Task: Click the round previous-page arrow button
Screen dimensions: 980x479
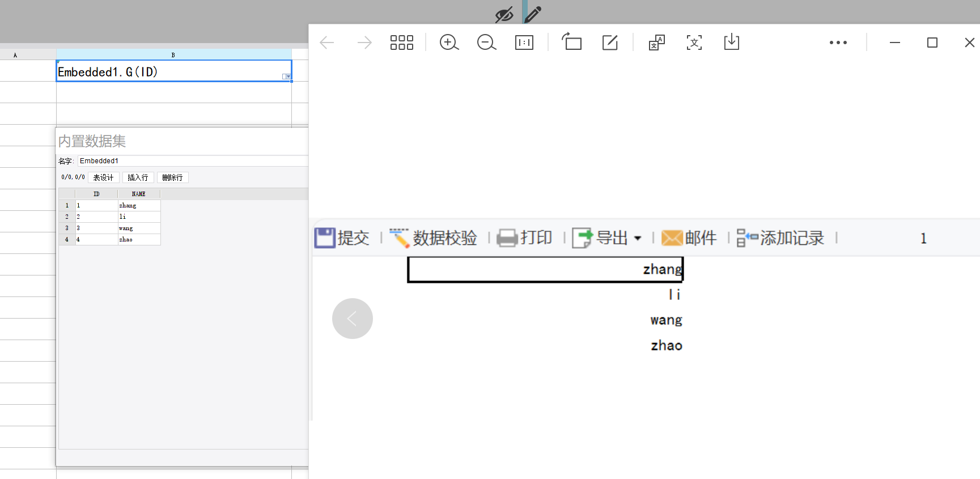Action: (353, 319)
